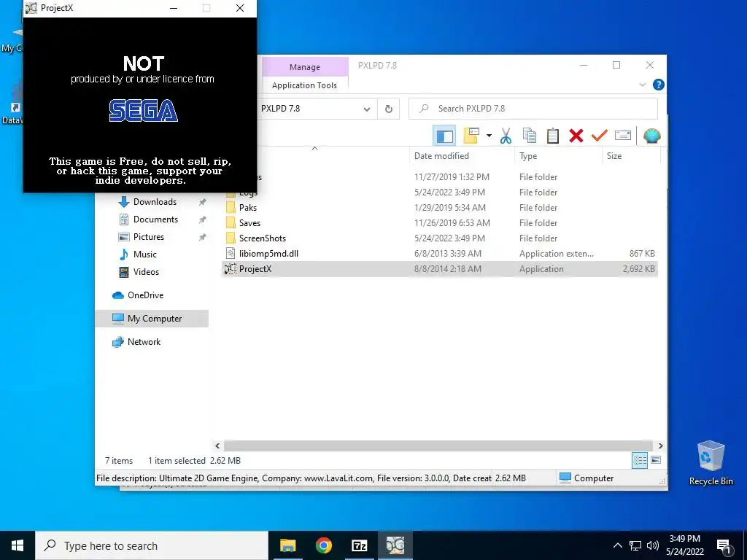
Task: Select the Recycle Bin desktop icon
Action: click(x=711, y=463)
